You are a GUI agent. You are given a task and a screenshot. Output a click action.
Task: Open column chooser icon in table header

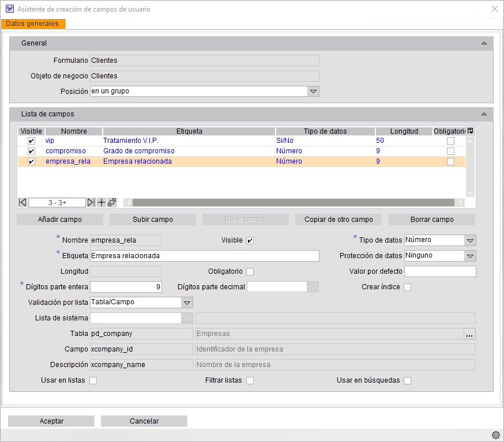[471, 131]
